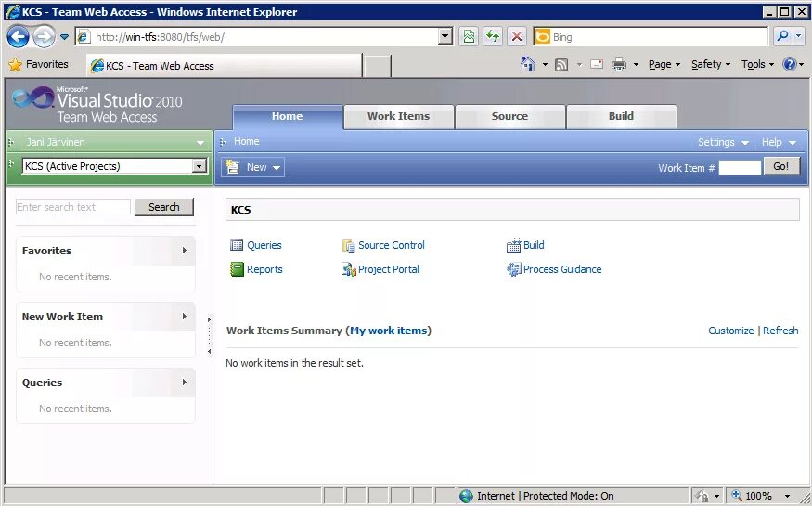Viewport: 812px width, 506px height.
Task: Click the browser Forward arrow button
Action: 44,37
